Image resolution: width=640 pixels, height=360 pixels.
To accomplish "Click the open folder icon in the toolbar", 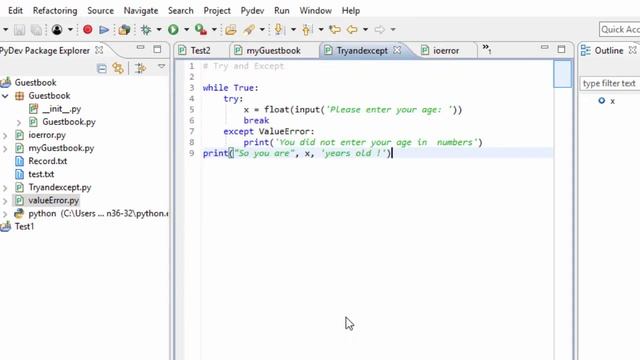I will (x=231, y=29).
